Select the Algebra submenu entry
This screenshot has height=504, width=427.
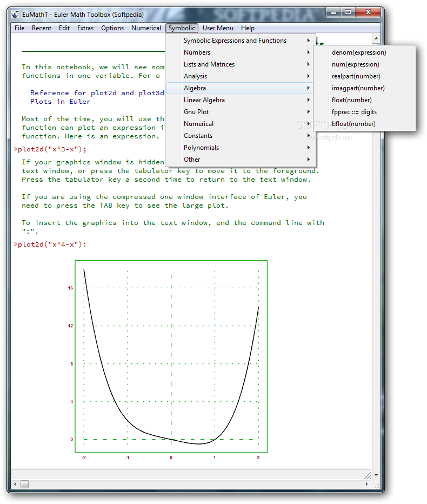tap(241, 88)
